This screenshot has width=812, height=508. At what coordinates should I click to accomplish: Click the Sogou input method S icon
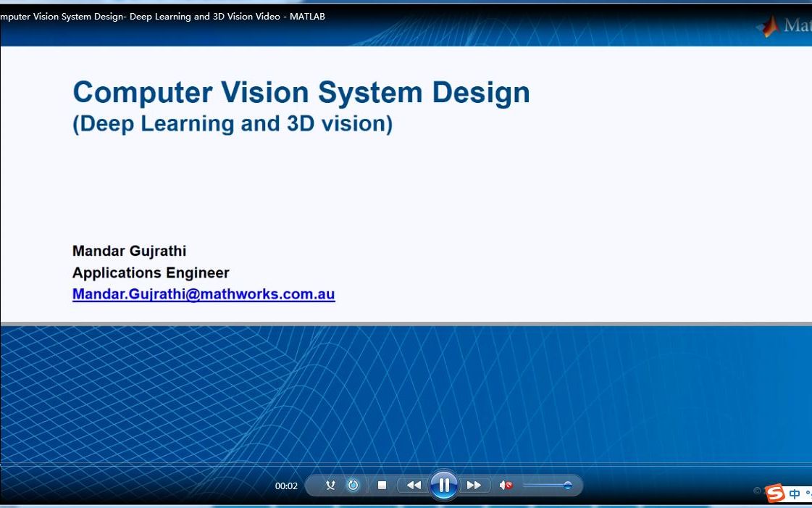pos(775,493)
